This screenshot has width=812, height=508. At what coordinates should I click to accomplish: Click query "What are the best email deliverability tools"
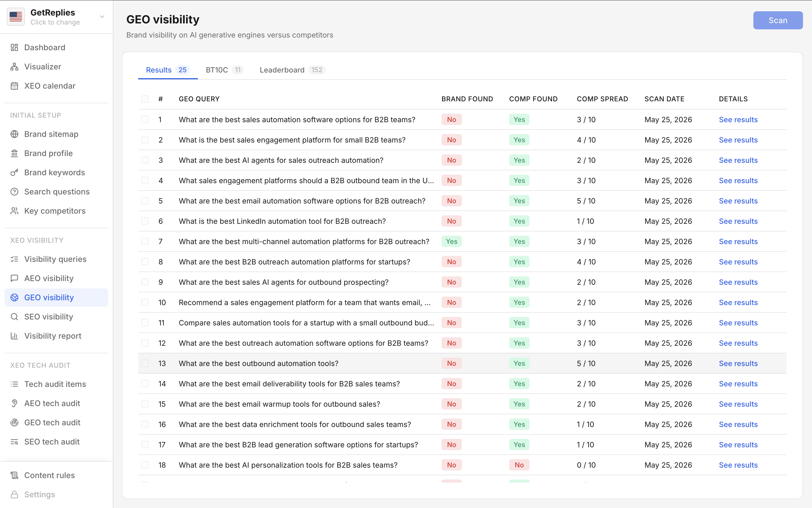coord(289,384)
